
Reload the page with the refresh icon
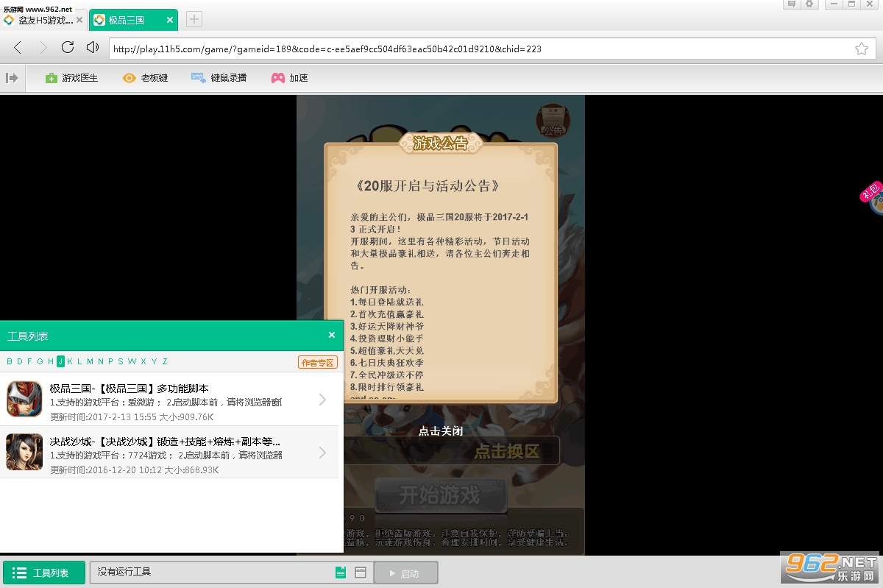pyautogui.click(x=68, y=48)
